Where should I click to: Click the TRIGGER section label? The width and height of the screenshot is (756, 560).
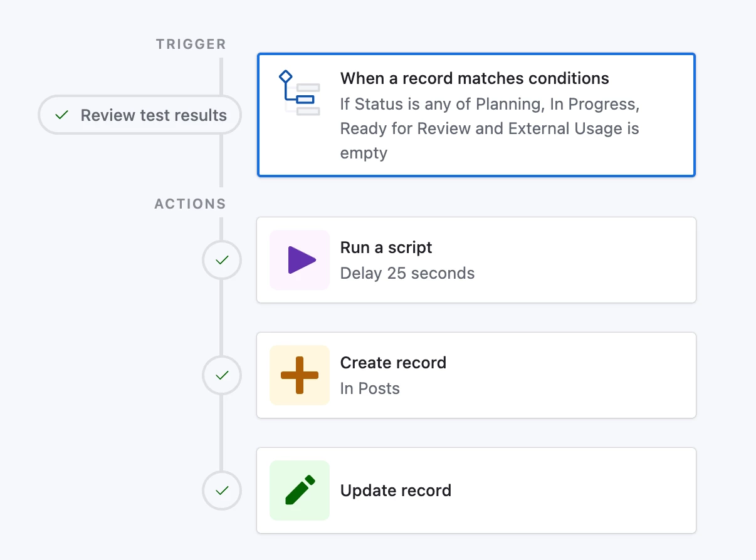pyautogui.click(x=191, y=44)
